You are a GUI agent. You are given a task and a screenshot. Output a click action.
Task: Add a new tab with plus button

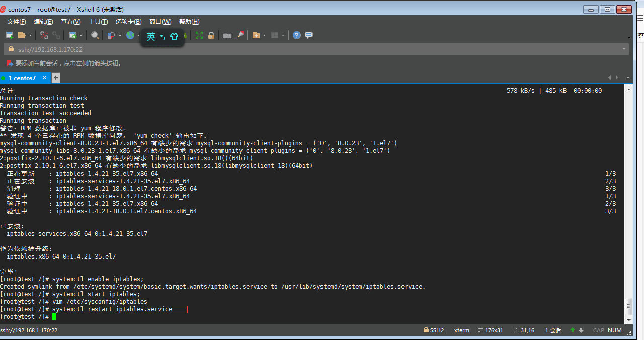click(56, 78)
